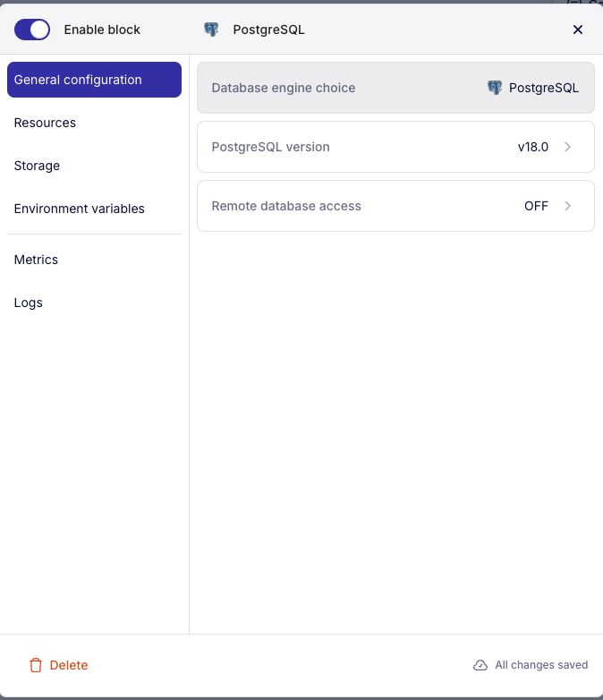Click the cloud saved status icon
This screenshot has height=700, width=603.
(480, 665)
